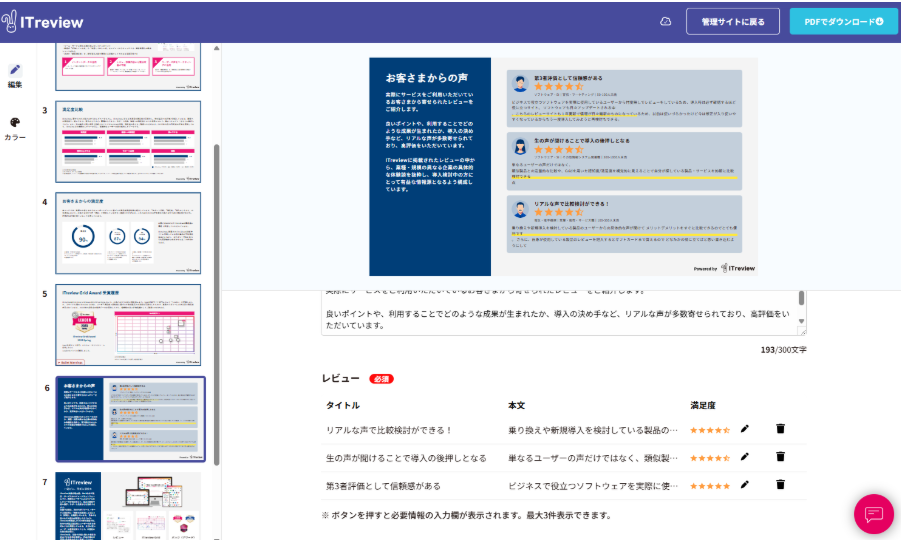Click the star rating in the リアルな声で比較検討ができる！ row
901x547 pixels.
[710, 430]
